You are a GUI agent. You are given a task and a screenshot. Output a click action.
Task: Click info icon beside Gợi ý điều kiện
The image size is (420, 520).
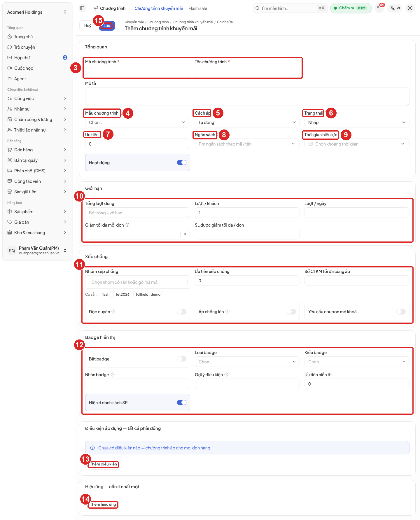click(x=226, y=374)
